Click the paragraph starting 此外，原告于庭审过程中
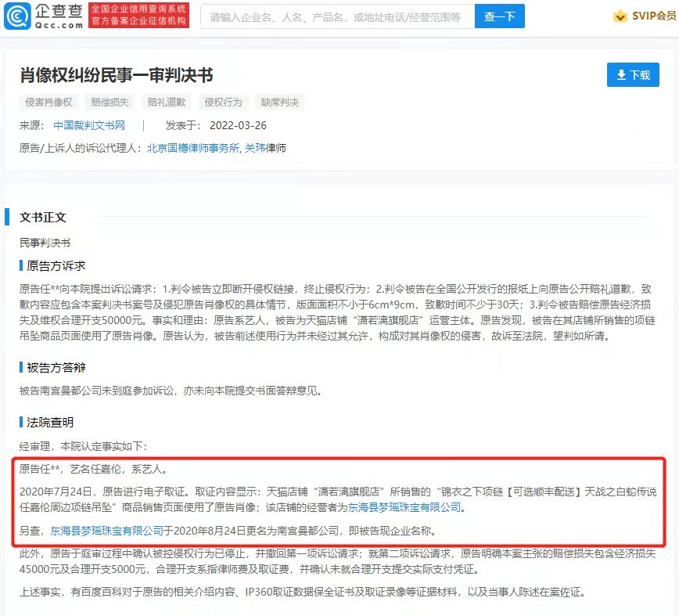 pos(337,561)
